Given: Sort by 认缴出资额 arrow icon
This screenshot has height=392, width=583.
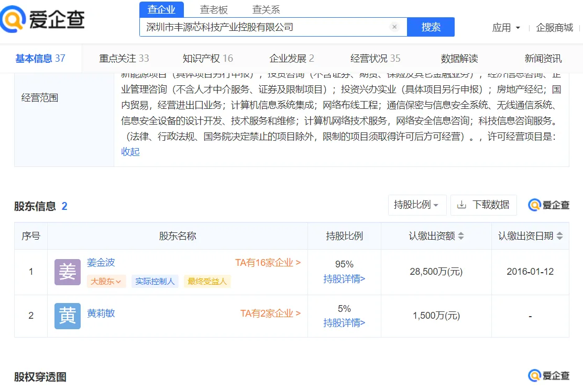Looking at the screenshot, I should pyautogui.click(x=461, y=236).
